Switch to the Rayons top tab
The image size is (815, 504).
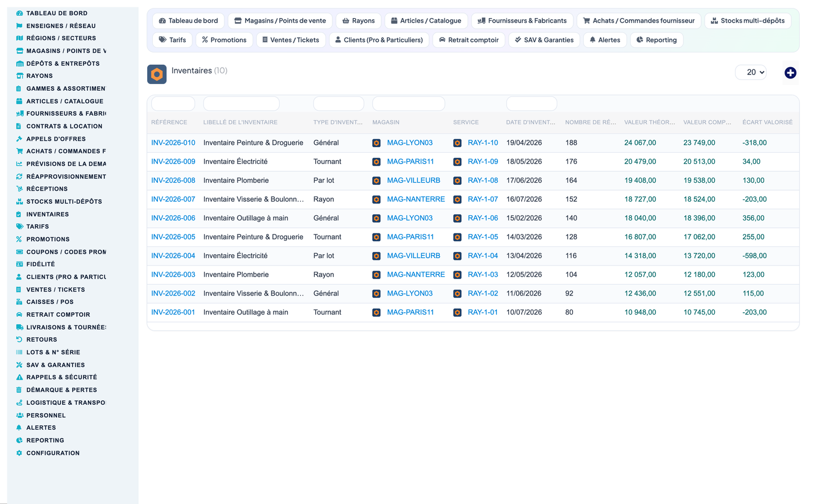359,21
